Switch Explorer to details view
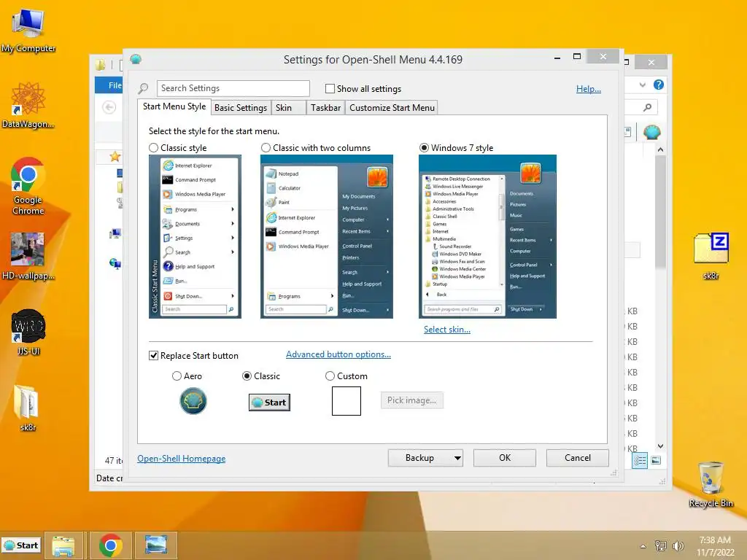 [640, 461]
